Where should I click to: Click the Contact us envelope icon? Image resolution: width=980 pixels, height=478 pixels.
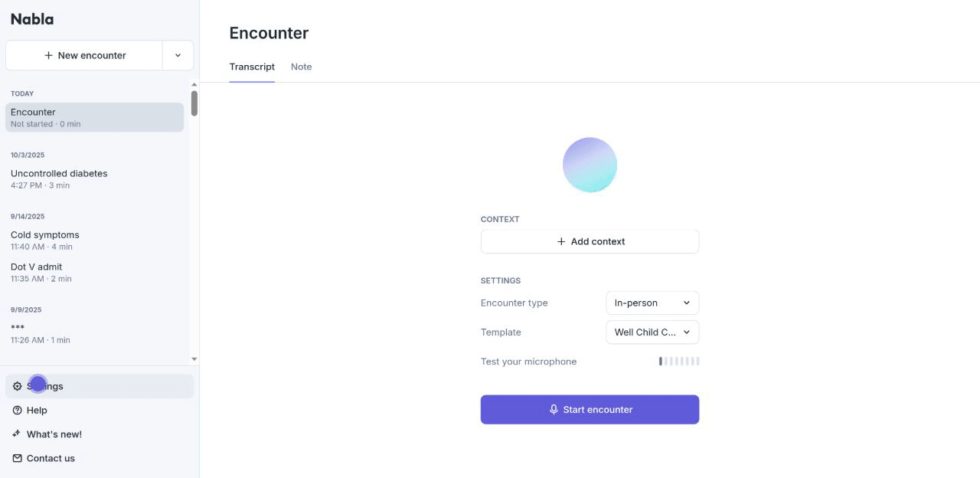click(x=18, y=458)
